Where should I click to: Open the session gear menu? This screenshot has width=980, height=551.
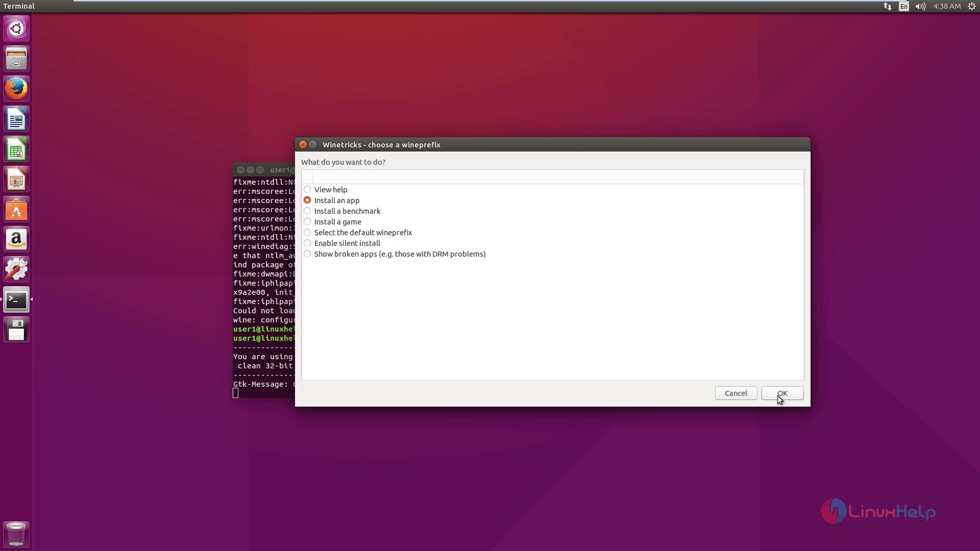[x=972, y=6]
